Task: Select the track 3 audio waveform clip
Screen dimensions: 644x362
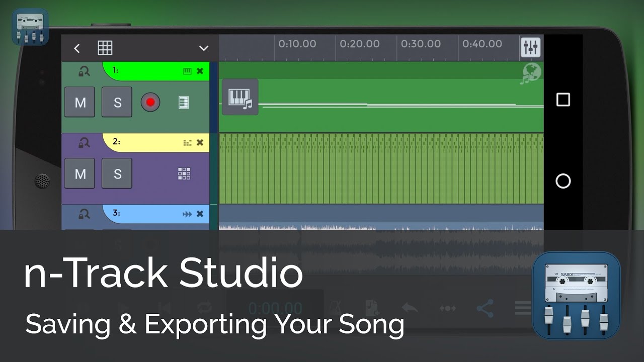Action: coord(381,239)
